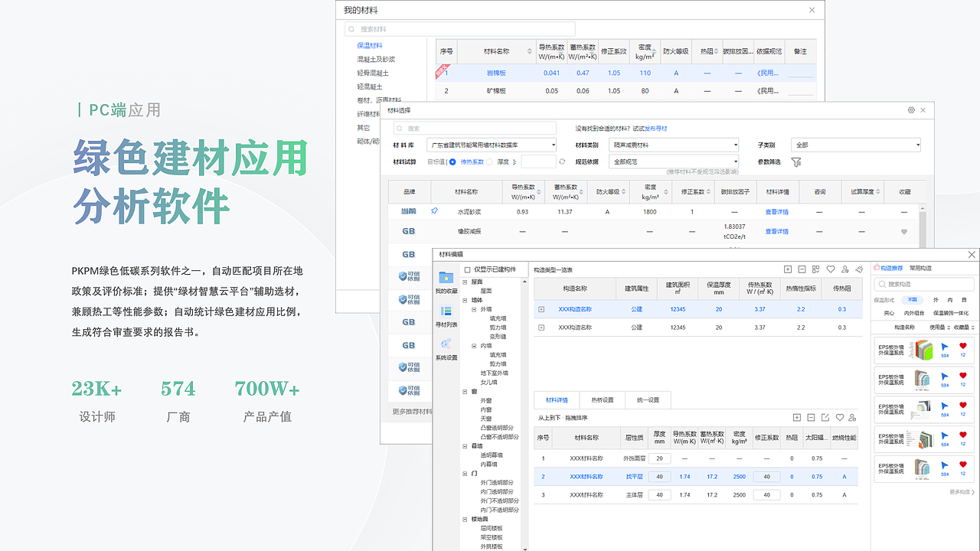Open the 子类别 dropdown set to 全部
The image size is (980, 551).
[x=856, y=145]
